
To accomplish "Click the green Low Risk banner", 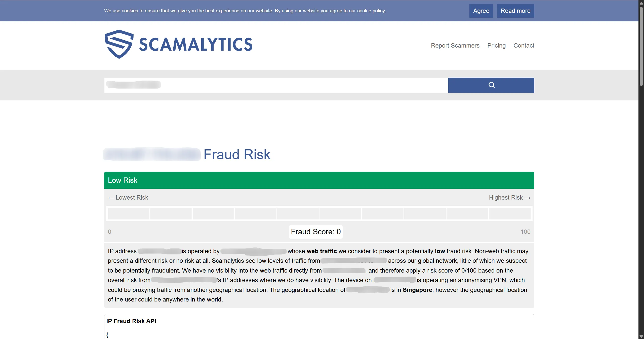I will 319,180.
